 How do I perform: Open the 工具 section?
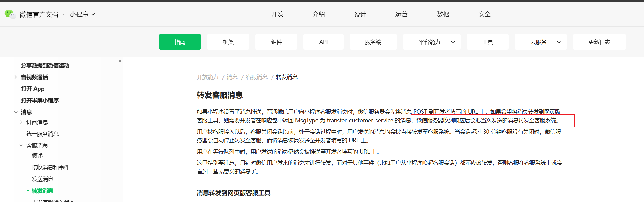pyautogui.click(x=488, y=42)
